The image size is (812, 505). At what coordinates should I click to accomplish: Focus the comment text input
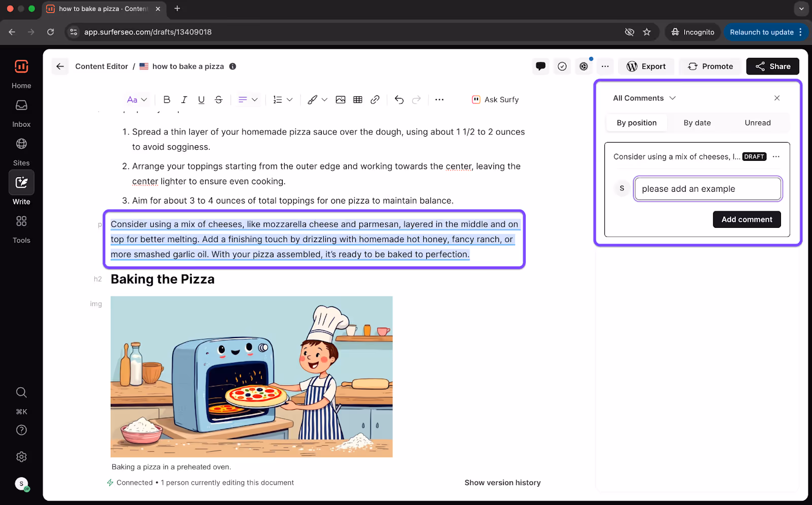pos(708,189)
